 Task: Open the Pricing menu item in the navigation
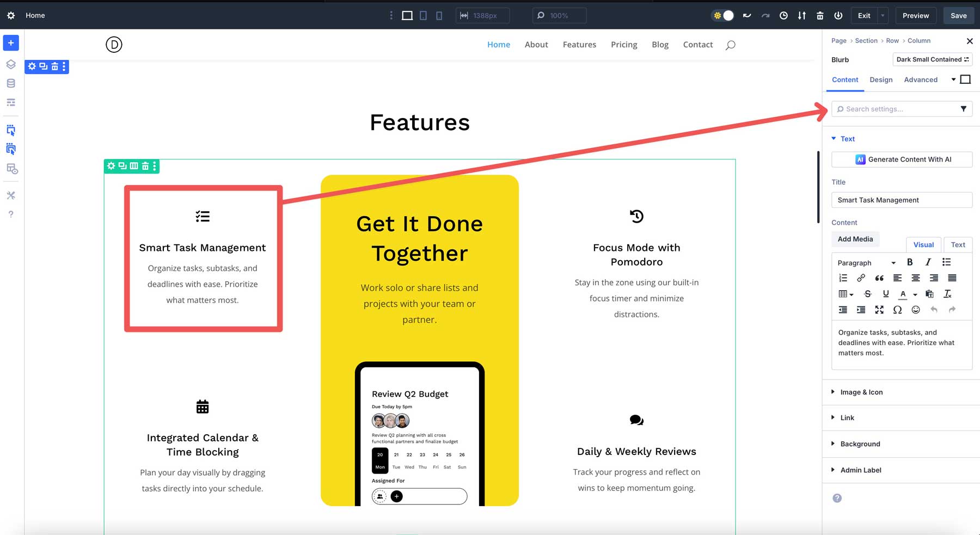[624, 45]
